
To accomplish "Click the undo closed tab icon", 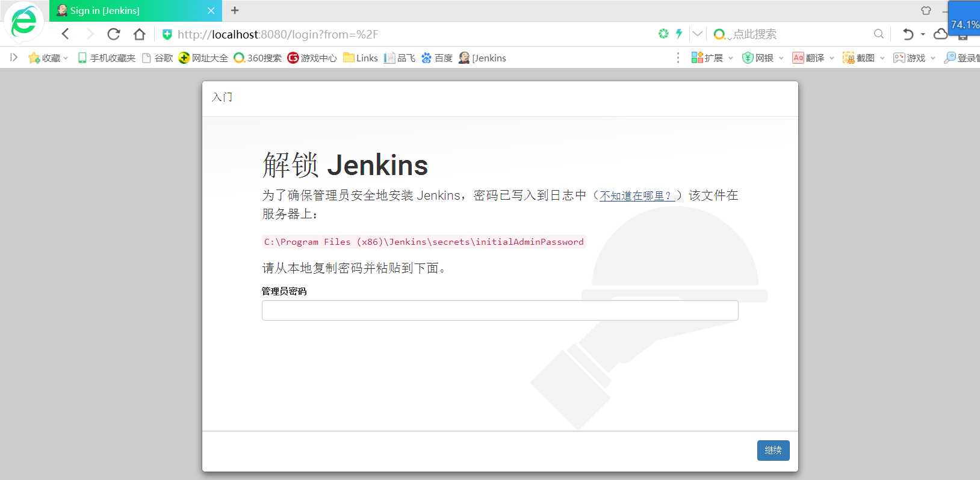I will pos(908,34).
